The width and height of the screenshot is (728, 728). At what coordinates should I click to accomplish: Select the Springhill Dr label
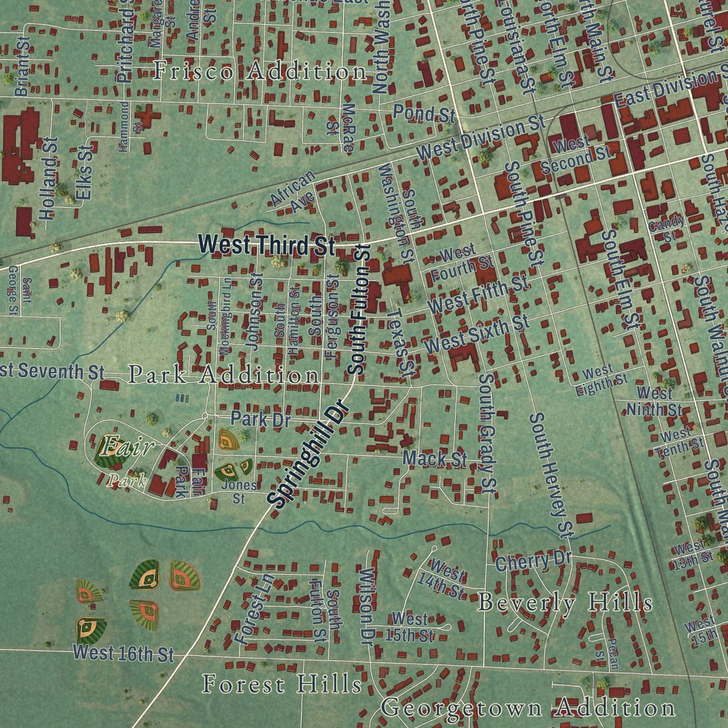click(309, 453)
